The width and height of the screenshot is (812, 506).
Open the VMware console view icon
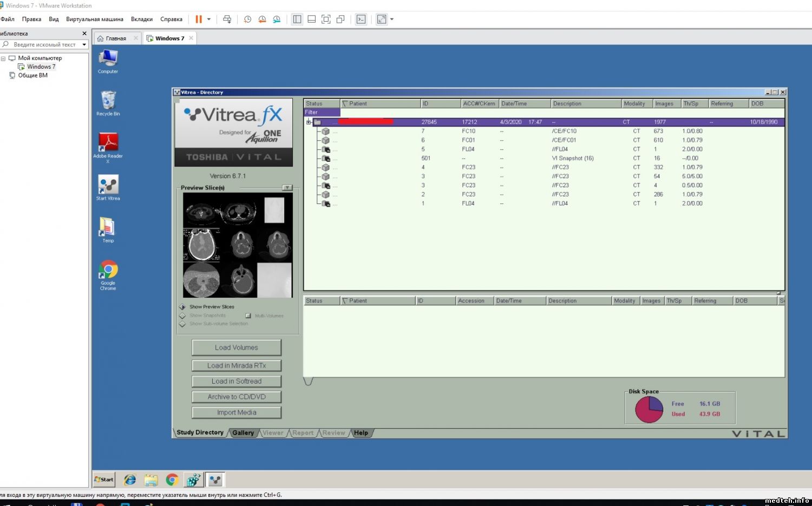(x=361, y=19)
